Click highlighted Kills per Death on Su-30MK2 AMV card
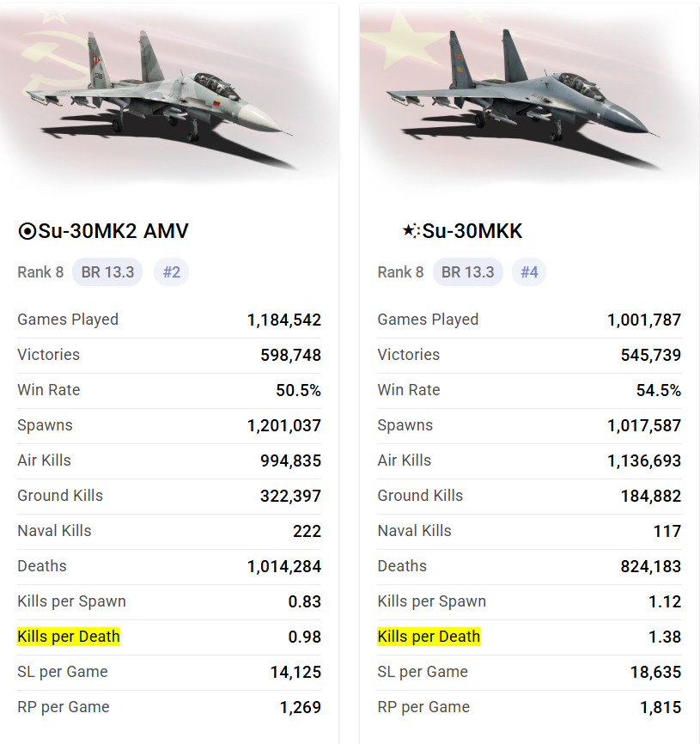 (69, 637)
